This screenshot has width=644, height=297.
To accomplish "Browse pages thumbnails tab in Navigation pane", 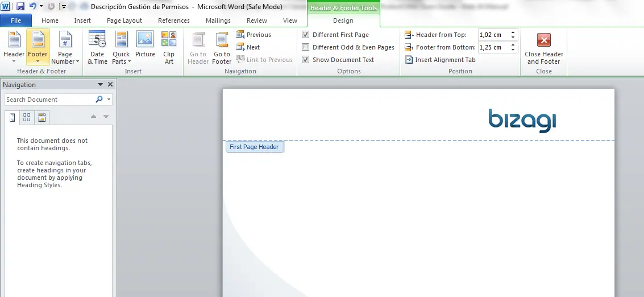I will coord(27,118).
